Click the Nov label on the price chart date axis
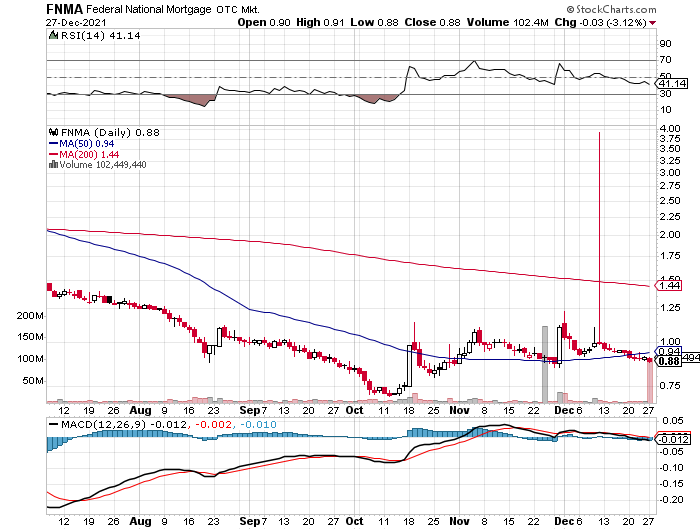This screenshot has width=700, height=530. (459, 410)
